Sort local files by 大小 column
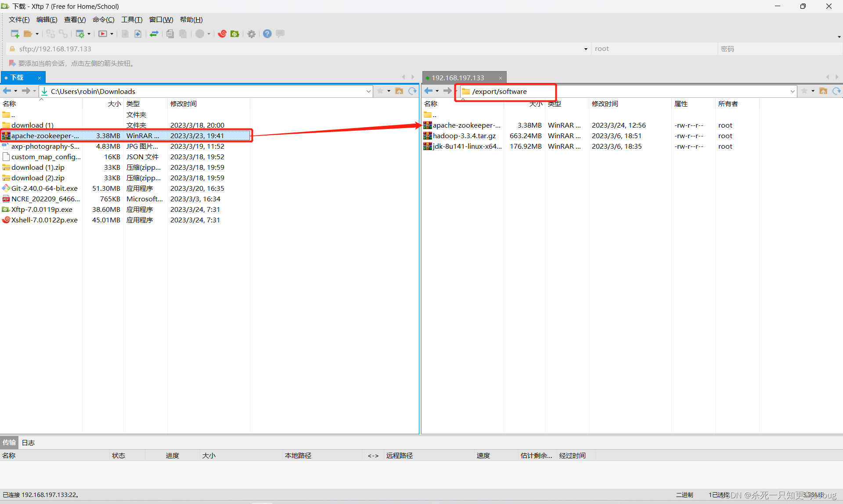 click(x=103, y=104)
